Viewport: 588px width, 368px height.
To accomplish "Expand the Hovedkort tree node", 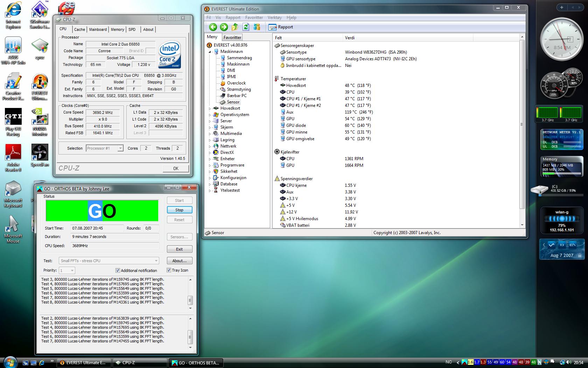I will pos(210,108).
